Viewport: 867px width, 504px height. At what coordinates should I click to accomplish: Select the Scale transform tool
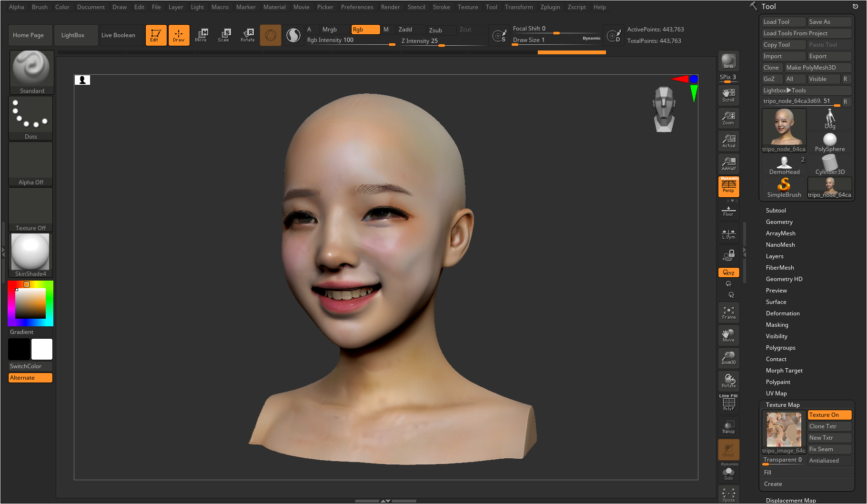(x=224, y=35)
